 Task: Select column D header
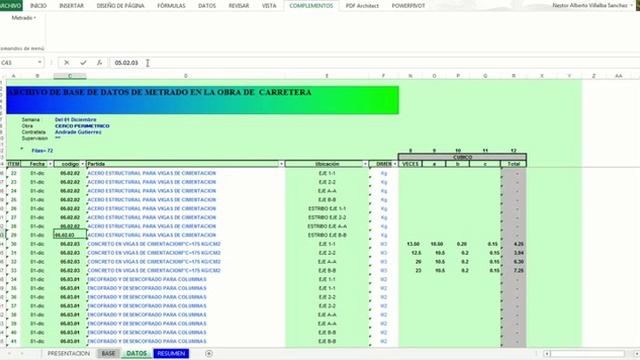pyautogui.click(x=186, y=76)
